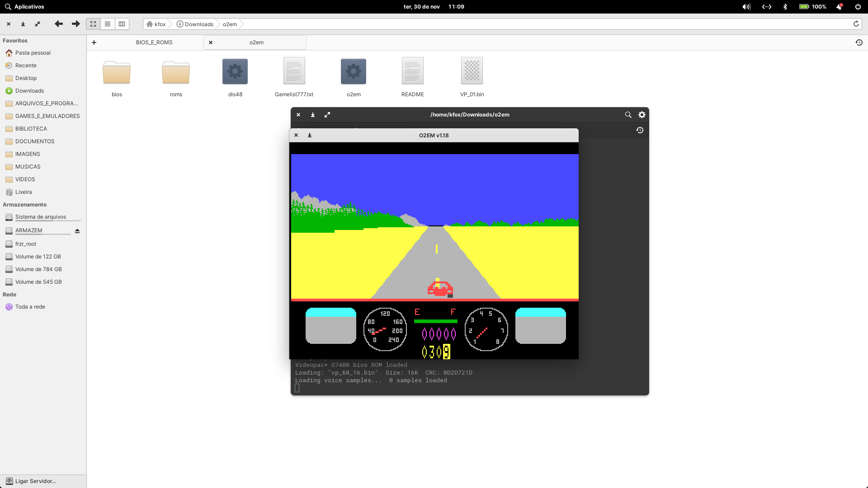The width and height of the screenshot is (868, 488).
Task: Eject the ARMAZEM drive
Action: (x=77, y=231)
